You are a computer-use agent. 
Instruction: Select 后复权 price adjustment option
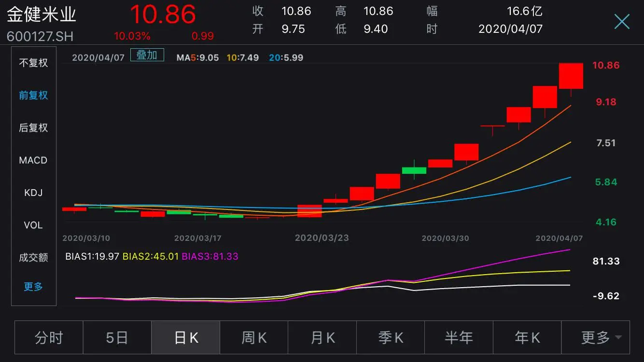[33, 127]
